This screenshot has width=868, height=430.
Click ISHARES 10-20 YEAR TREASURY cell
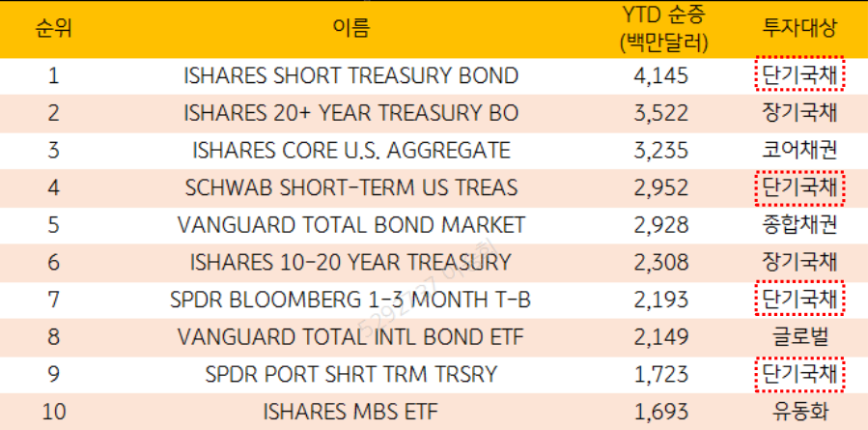pyautogui.click(x=350, y=262)
